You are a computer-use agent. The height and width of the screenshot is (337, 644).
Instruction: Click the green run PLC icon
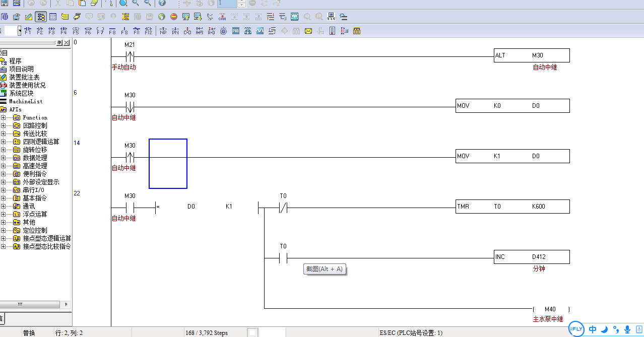(x=162, y=17)
